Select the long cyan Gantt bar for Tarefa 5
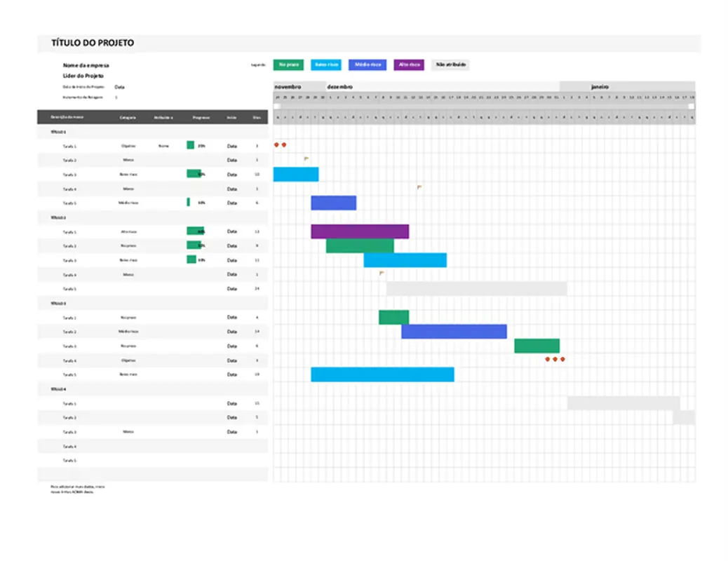Viewport: 728px width, 561px height. pyautogui.click(x=382, y=374)
